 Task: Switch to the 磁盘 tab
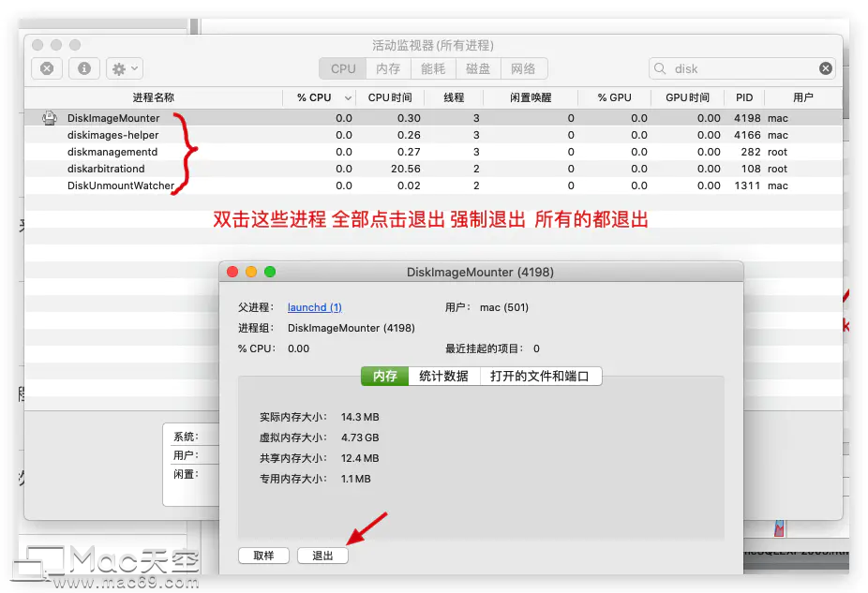(478, 68)
